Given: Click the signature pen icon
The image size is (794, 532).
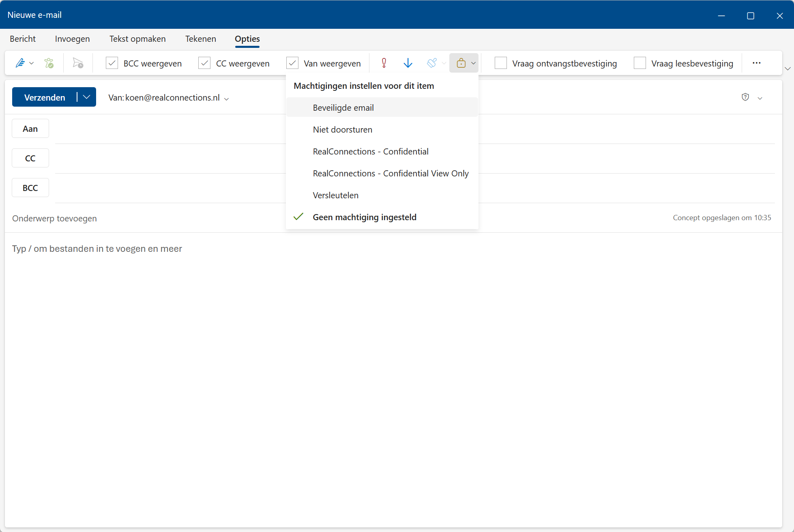Looking at the screenshot, I should coord(20,63).
